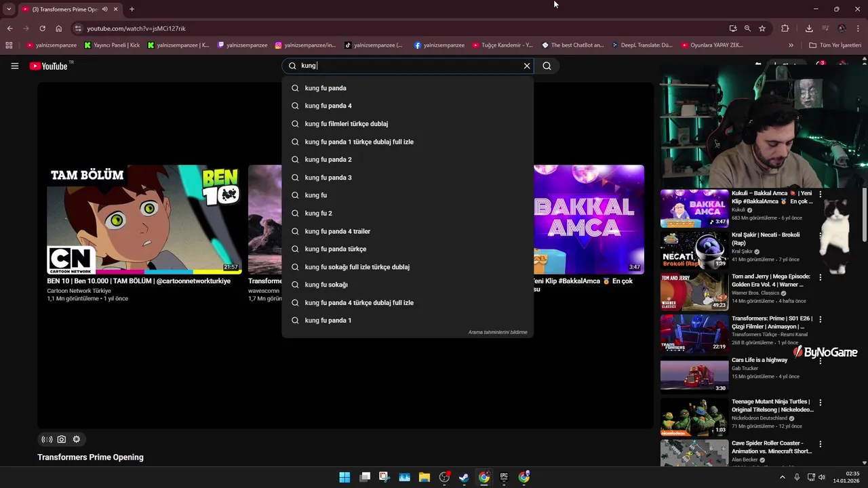
Task: Choose suggestion 'kung fu filmleri türkçe dublaj'
Action: [408, 124]
